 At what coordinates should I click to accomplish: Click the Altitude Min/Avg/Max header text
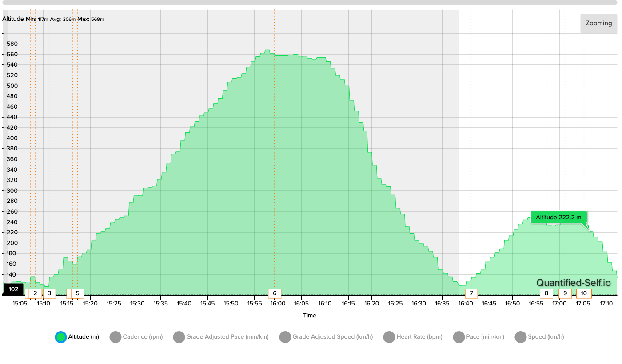click(53, 19)
